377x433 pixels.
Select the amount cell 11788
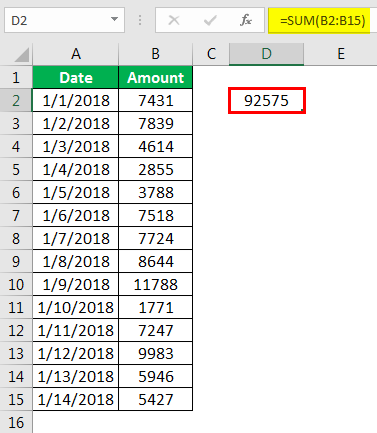[x=156, y=284]
